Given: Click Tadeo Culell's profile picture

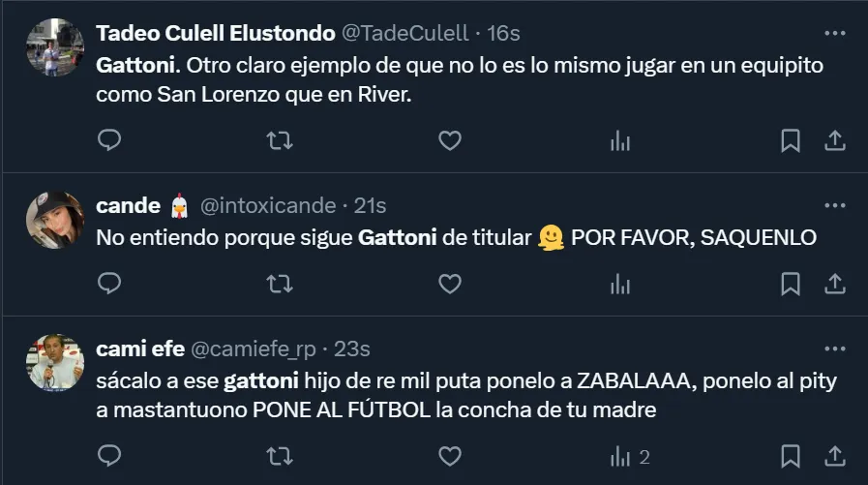Looking at the screenshot, I should pyautogui.click(x=55, y=48).
